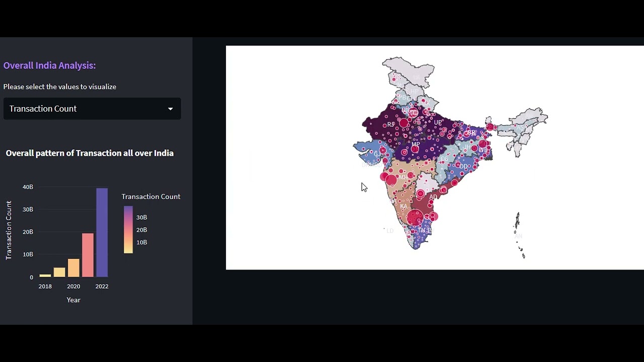Open the Transaction Count dropdown
Image resolution: width=644 pixels, height=362 pixels.
pos(92,109)
